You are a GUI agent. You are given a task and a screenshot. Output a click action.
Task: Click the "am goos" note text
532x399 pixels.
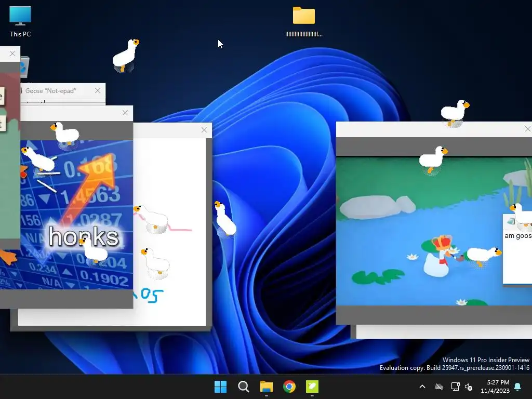(x=518, y=236)
